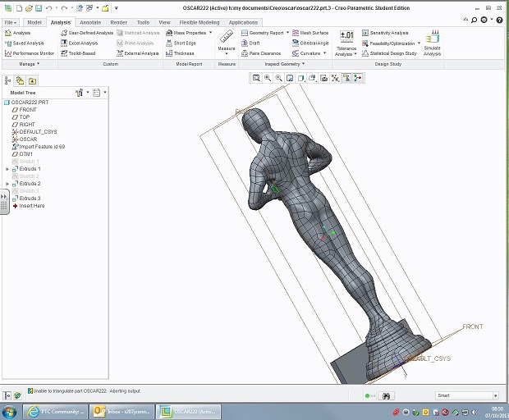
Task: Click Refit view icon in graphics toolbar
Action: pos(256,78)
